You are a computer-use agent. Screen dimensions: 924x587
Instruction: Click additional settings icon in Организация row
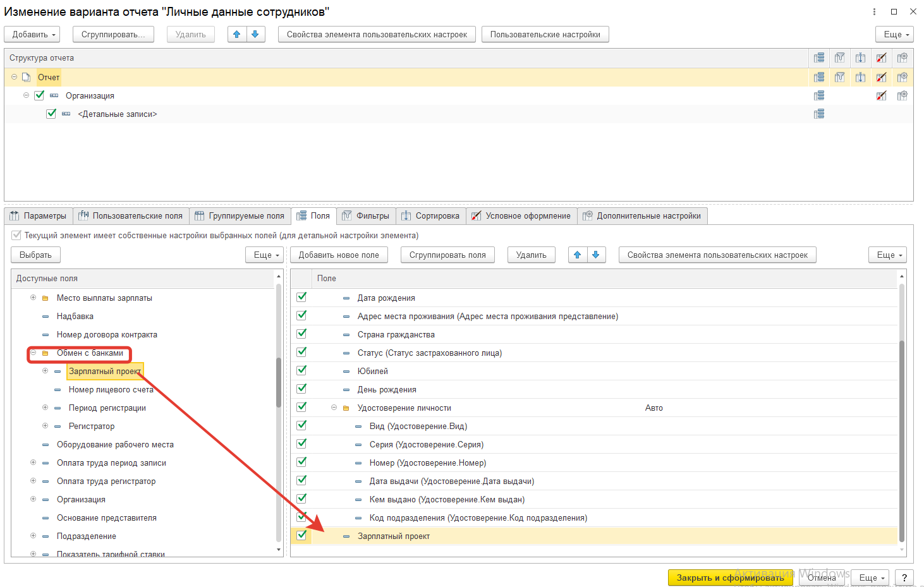pyautogui.click(x=902, y=95)
